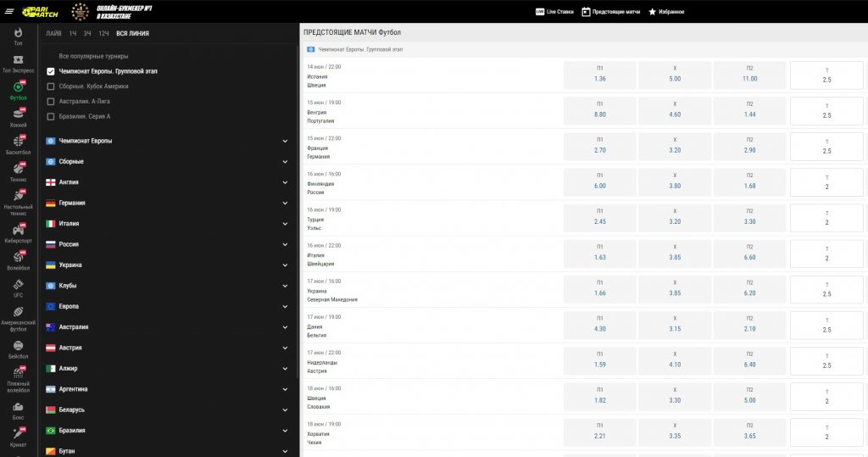
Task: Click the anniversary badge emblem in header
Action: click(81, 12)
